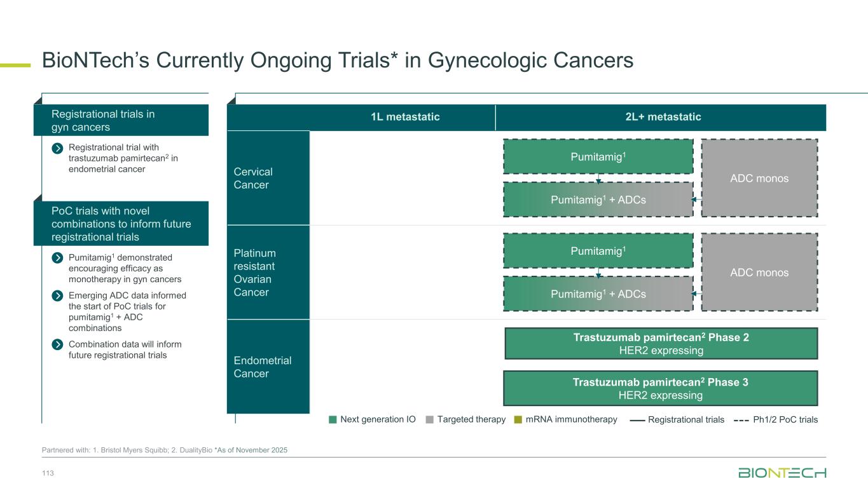
Task: Click the chevron bullet beside 'Pumitamig demonstrated encouraging efficacy'
Action: 57,258
